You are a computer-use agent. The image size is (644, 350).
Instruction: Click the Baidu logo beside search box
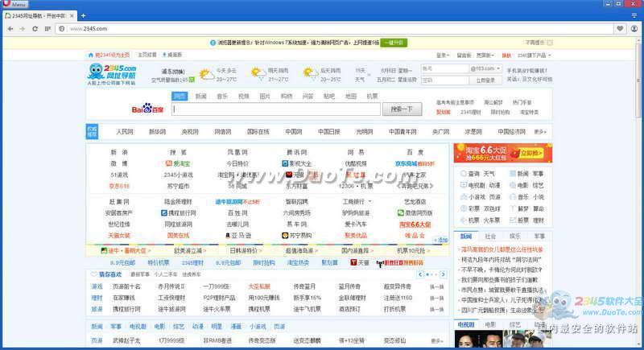point(147,109)
